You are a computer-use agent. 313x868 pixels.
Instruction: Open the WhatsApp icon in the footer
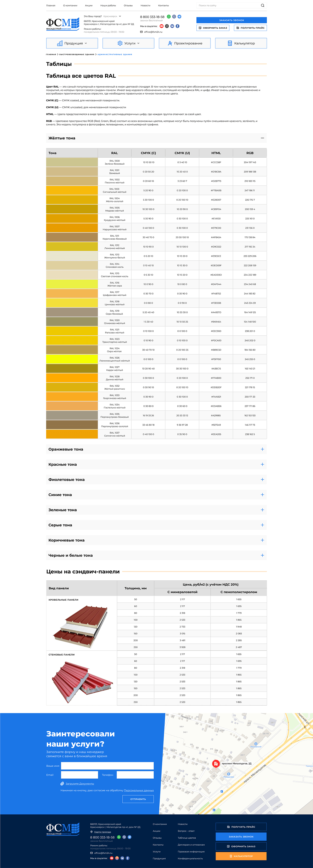click(x=119, y=837)
